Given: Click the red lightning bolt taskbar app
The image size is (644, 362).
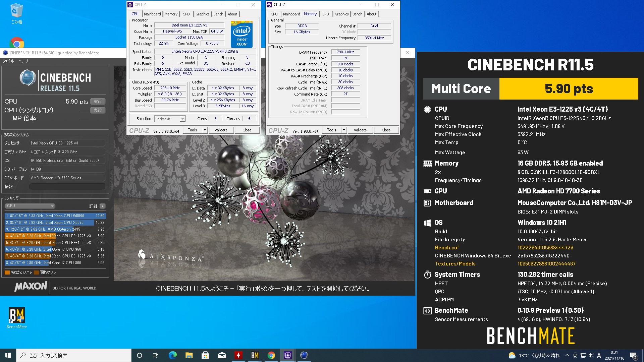Looking at the screenshot, I should point(238,355).
